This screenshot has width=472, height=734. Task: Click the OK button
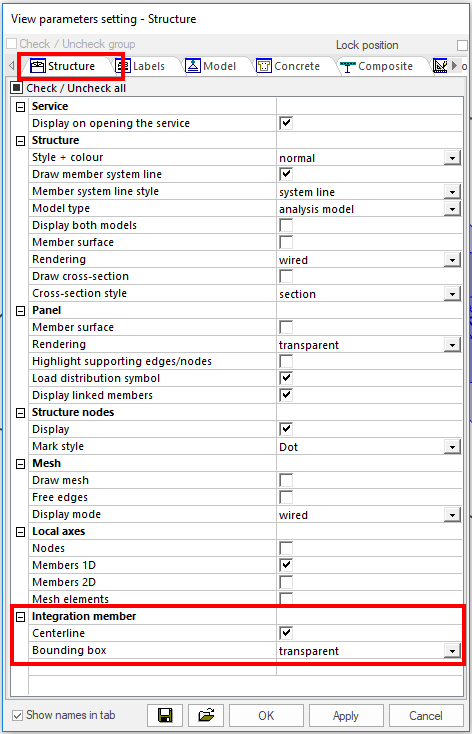click(266, 715)
